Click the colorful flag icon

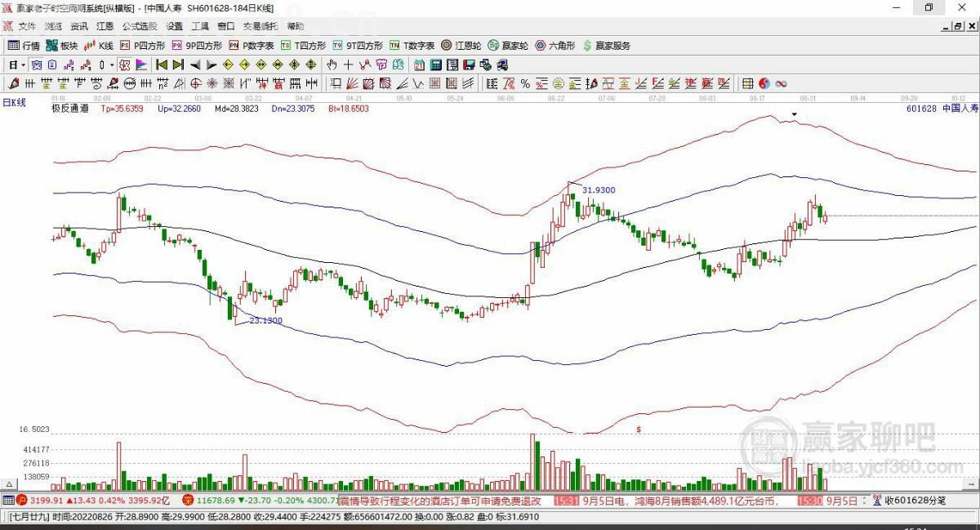point(141,65)
